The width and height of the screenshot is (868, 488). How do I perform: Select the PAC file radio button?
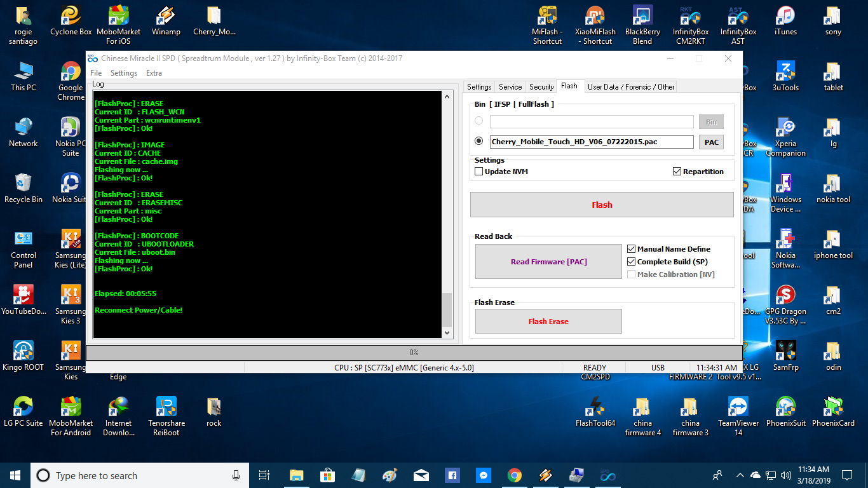478,142
